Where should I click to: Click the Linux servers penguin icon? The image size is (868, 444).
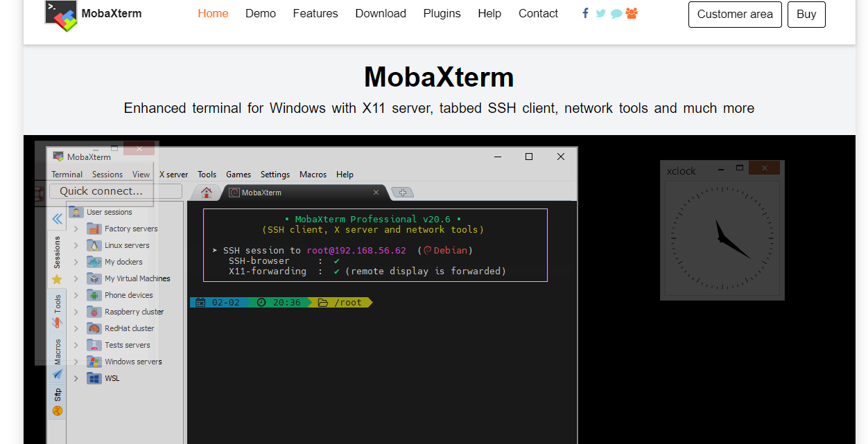94,245
